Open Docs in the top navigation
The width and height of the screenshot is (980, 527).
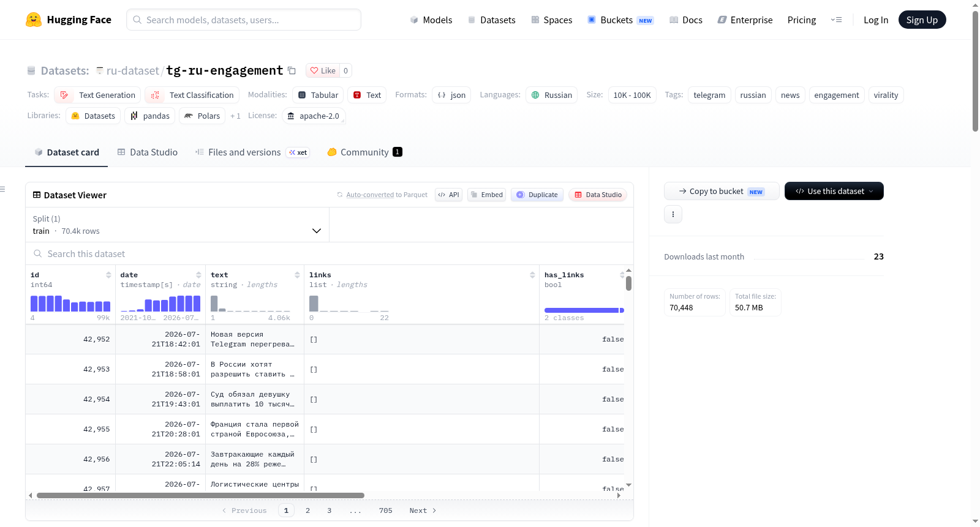click(686, 20)
